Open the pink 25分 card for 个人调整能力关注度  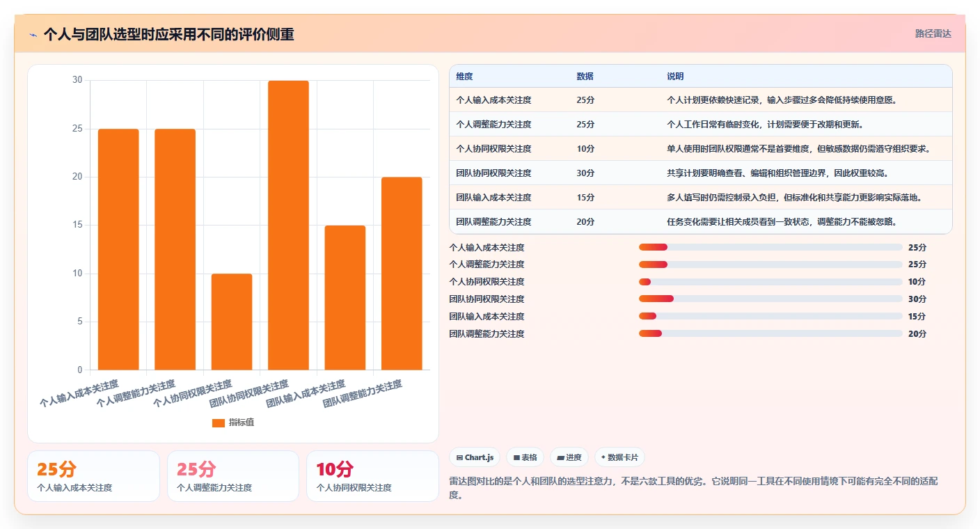coord(233,476)
